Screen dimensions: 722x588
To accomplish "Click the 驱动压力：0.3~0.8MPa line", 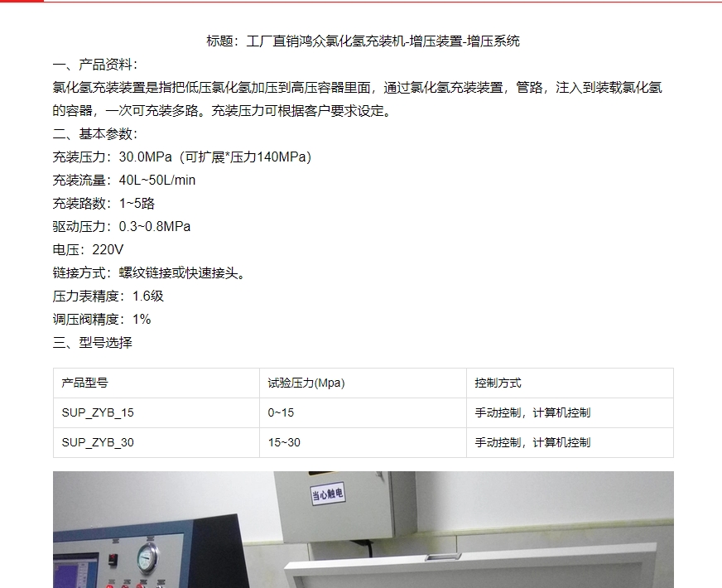I will tap(122, 227).
